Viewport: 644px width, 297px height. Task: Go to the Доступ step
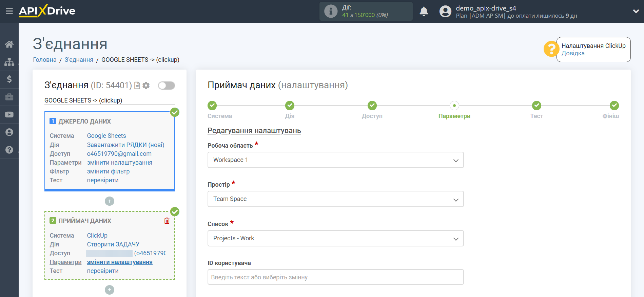pyautogui.click(x=372, y=106)
